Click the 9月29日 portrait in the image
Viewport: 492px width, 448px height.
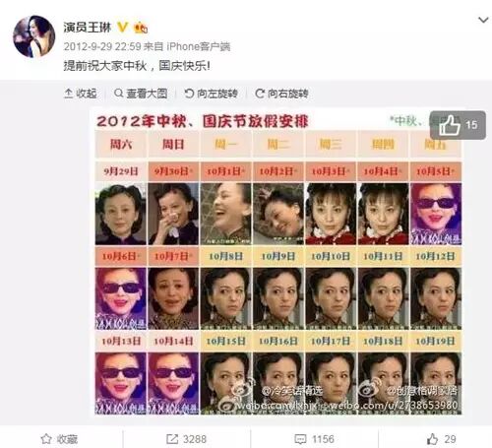tap(121, 214)
